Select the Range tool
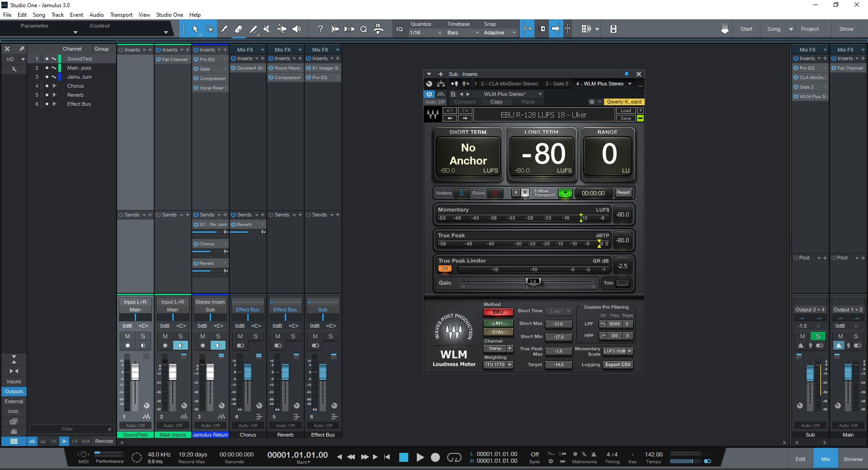Image resolution: width=868 pixels, height=470 pixels. tap(210, 29)
